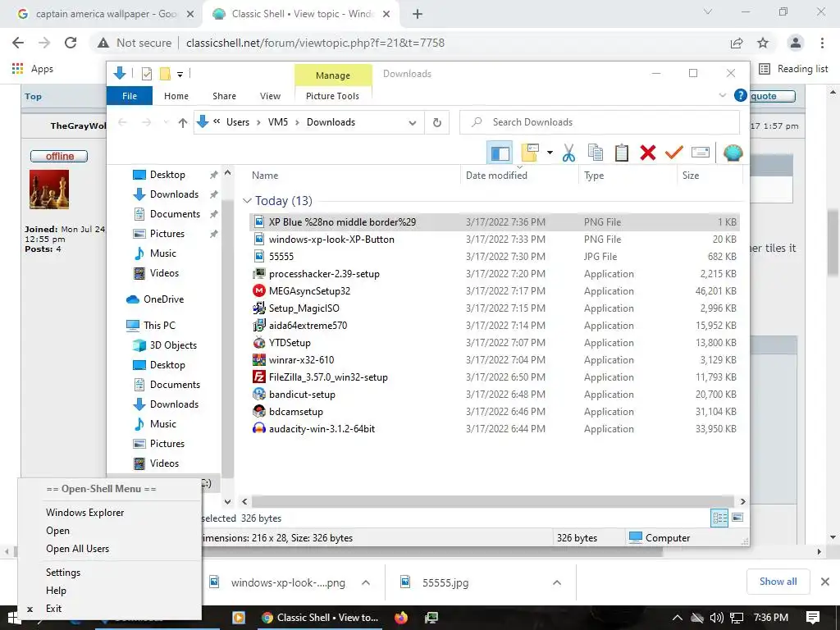Show hidden system tray icons

[677, 618]
